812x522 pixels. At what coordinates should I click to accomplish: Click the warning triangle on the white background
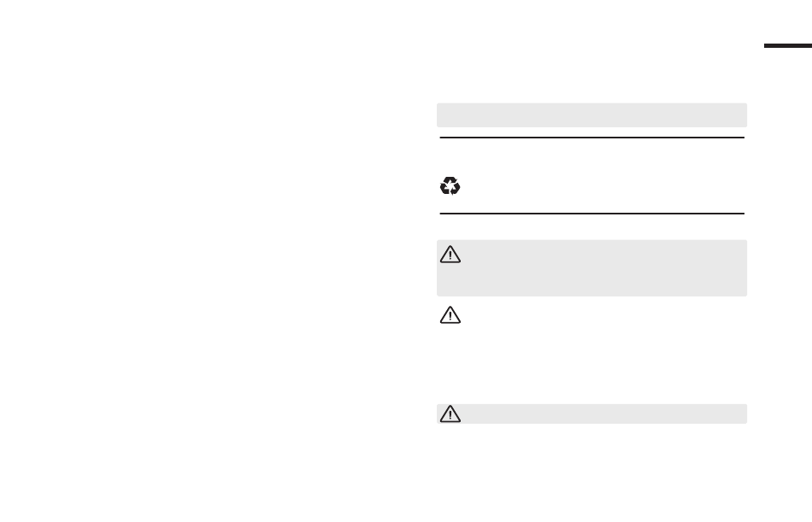coord(450,315)
